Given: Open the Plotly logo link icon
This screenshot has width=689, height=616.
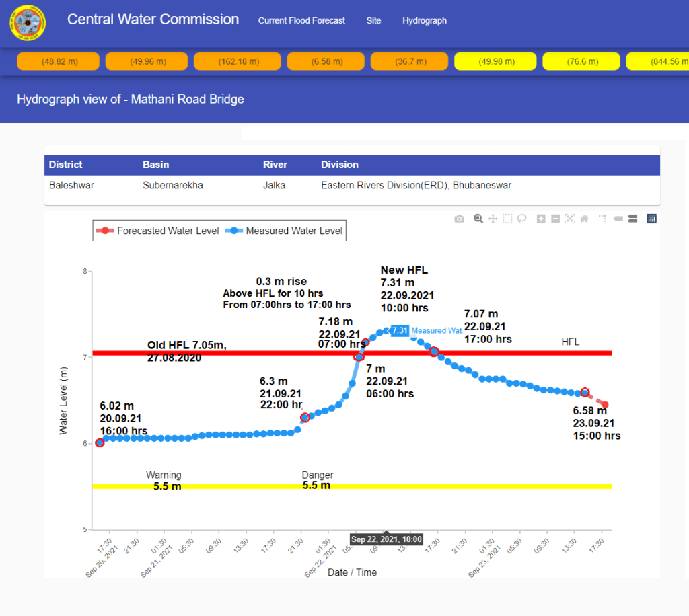Looking at the screenshot, I should 651,219.
